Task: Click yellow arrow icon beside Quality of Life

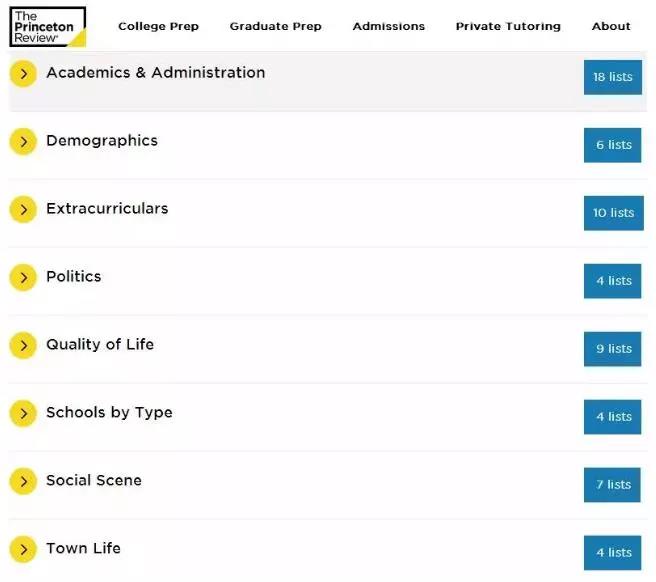Action: (23, 346)
